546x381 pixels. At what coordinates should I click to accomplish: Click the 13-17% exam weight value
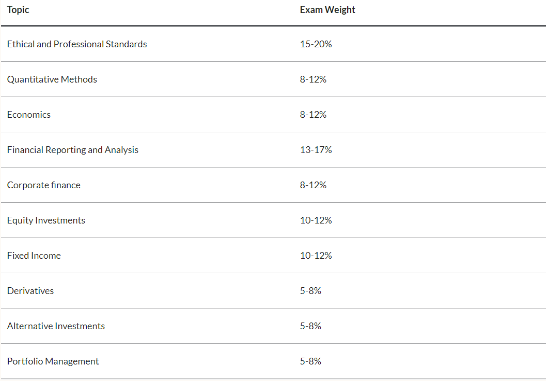tap(316, 150)
